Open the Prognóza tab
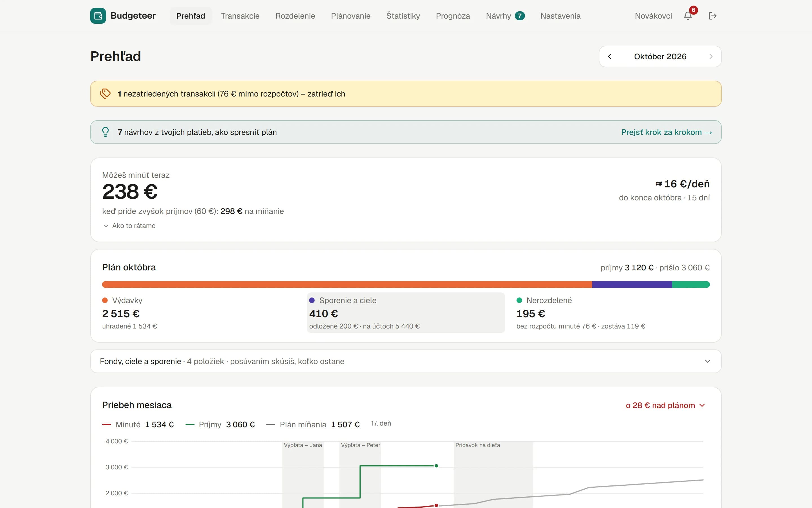This screenshot has width=812, height=508. point(453,16)
